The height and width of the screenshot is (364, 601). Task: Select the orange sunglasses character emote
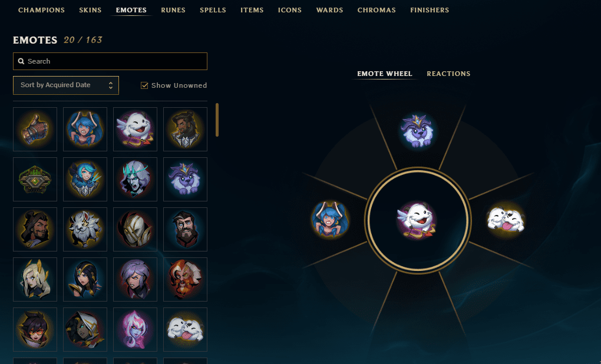pyautogui.click(x=35, y=329)
